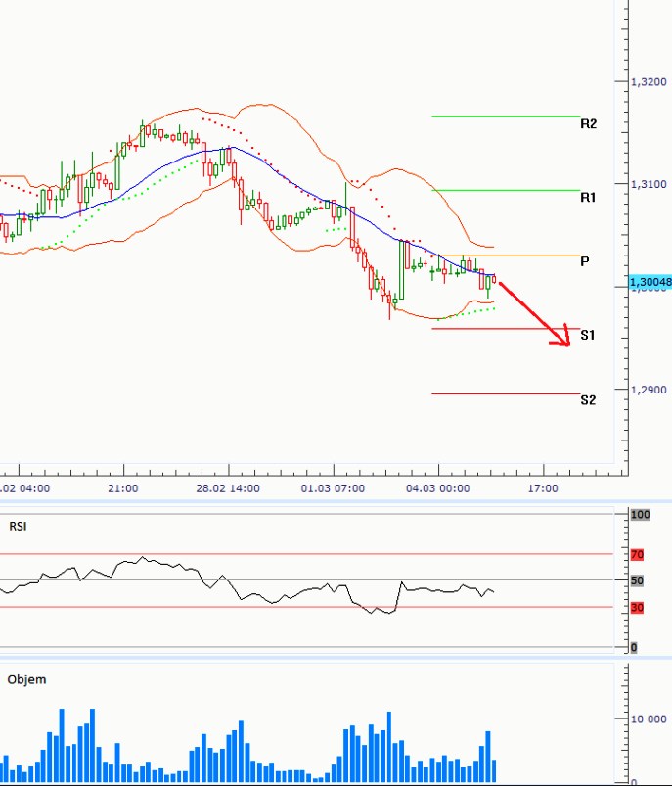This screenshot has height=787, width=672.
Task: Click the 17:00 time axis label
Action: click(543, 488)
